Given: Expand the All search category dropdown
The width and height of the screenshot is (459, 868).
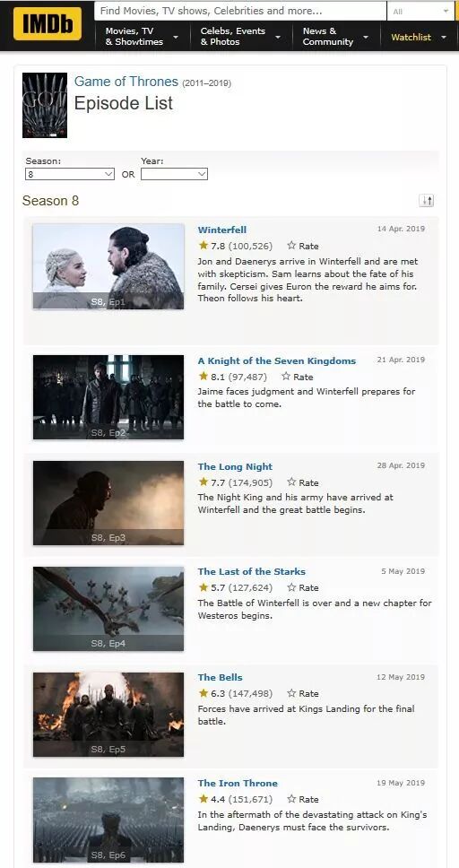Looking at the screenshot, I should pyautogui.click(x=420, y=11).
